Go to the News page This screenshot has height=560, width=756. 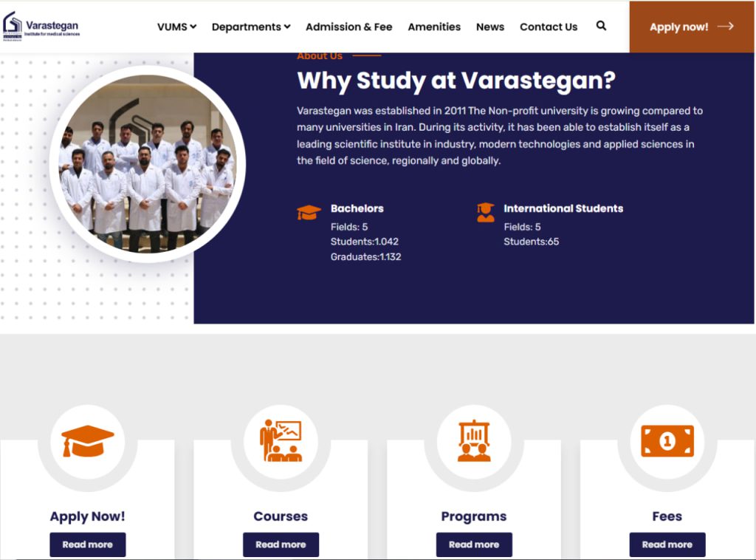pyautogui.click(x=490, y=27)
